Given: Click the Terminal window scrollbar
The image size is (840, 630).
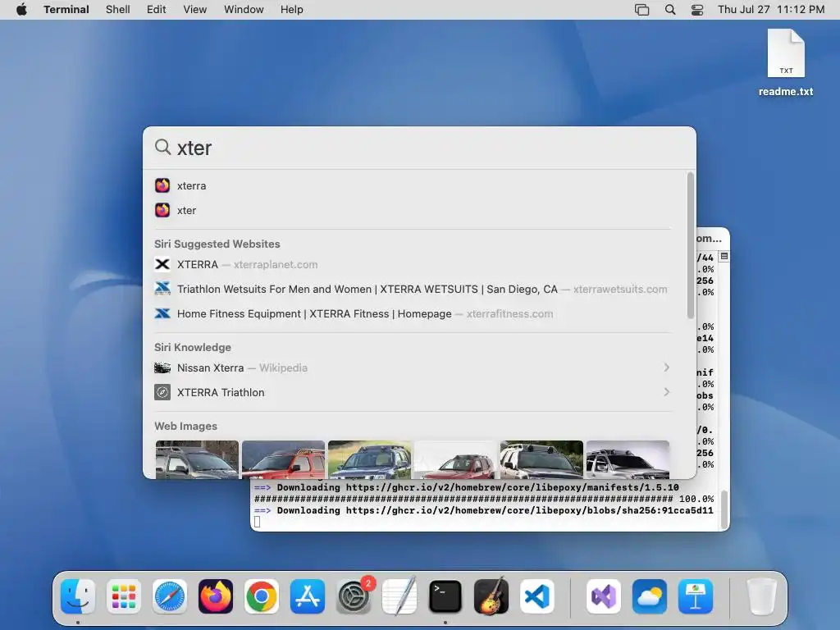Looking at the screenshot, I should click(724, 509).
